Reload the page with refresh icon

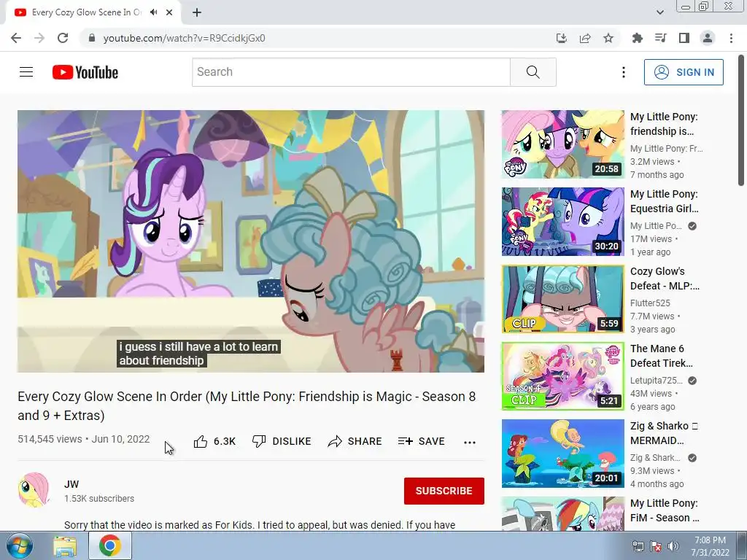[x=63, y=38]
